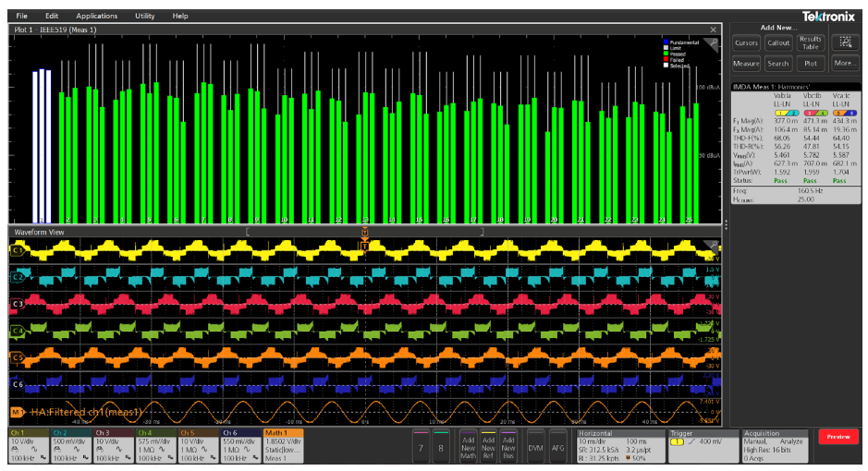
Task: Click the C5 orange channel handle
Action: 17,356
